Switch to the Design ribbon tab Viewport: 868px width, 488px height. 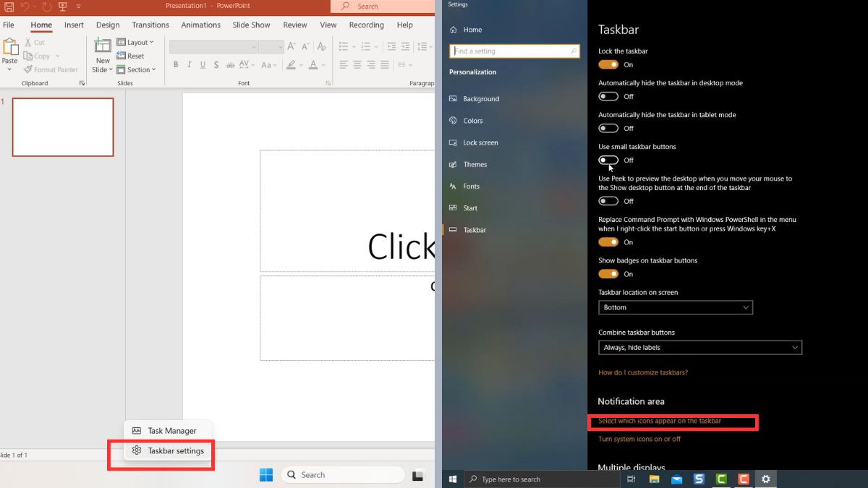(x=108, y=25)
